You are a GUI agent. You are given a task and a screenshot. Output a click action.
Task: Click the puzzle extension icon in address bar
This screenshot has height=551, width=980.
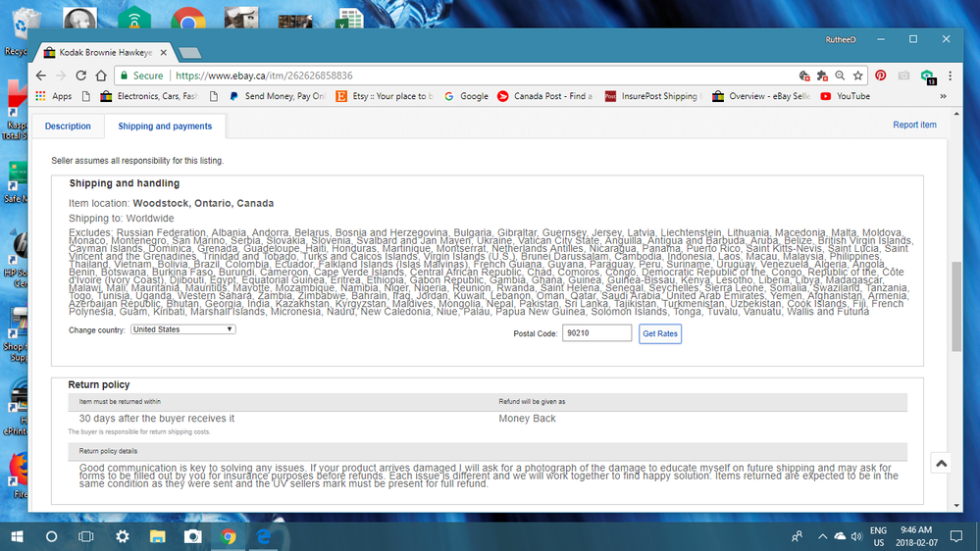point(822,75)
